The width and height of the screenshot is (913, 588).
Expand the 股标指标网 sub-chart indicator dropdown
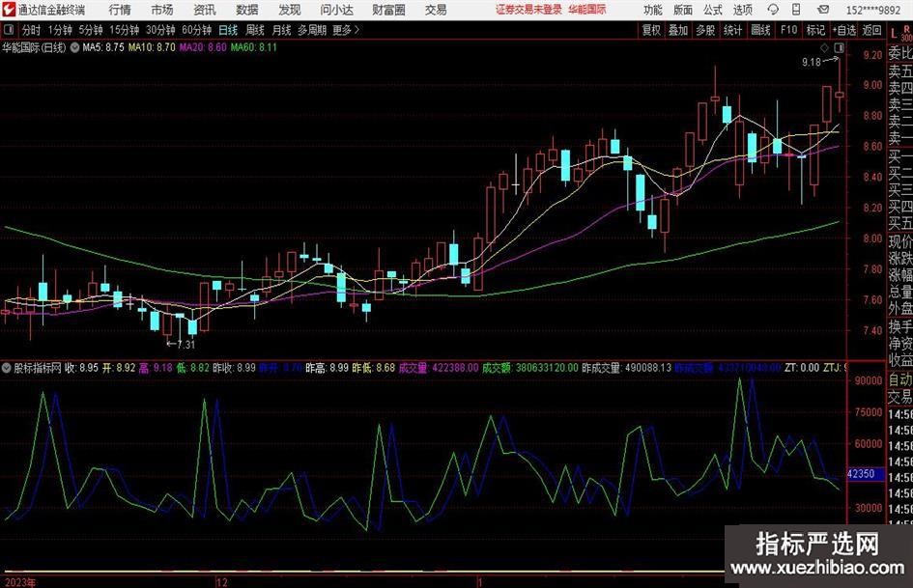pyautogui.click(x=7, y=367)
